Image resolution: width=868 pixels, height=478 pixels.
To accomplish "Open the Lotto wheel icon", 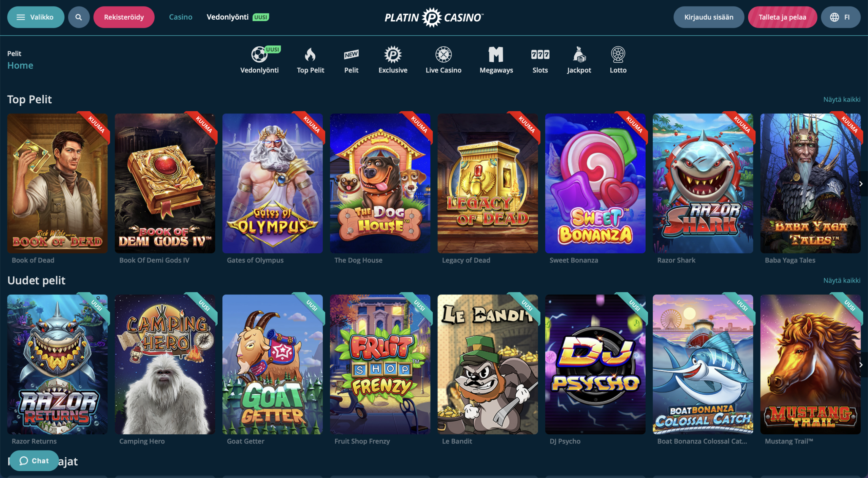I will click(x=618, y=55).
